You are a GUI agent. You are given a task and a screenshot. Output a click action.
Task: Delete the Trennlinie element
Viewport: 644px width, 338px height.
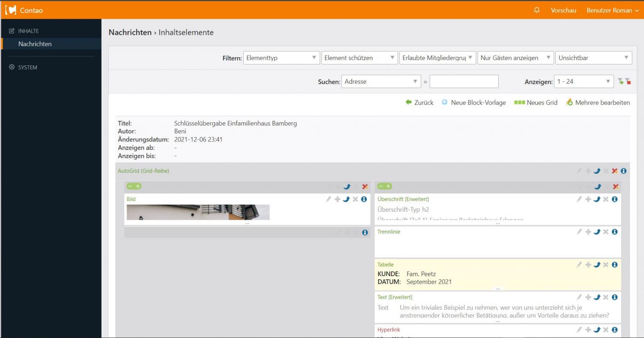(x=606, y=232)
